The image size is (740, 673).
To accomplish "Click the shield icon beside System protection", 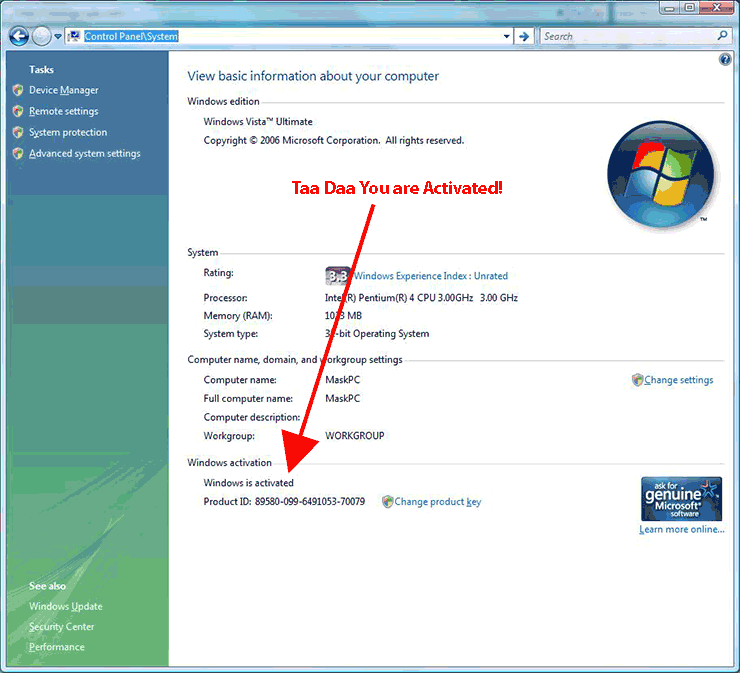I will pos(18,132).
